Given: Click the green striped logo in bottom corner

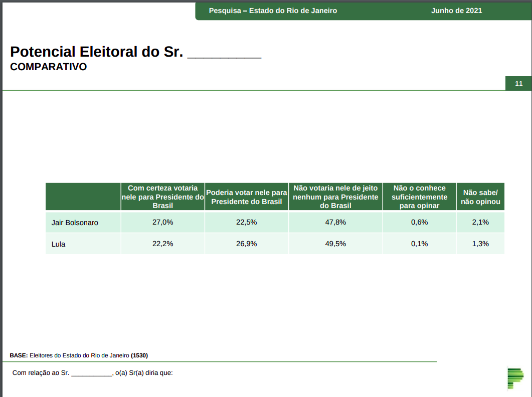Looking at the screenshot, I should point(515,378).
